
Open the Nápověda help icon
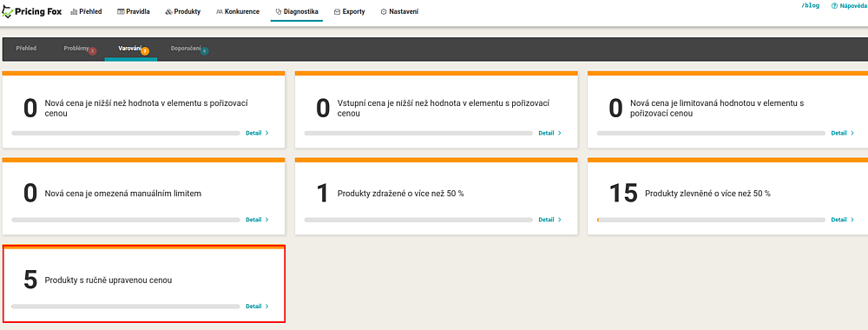click(835, 5)
